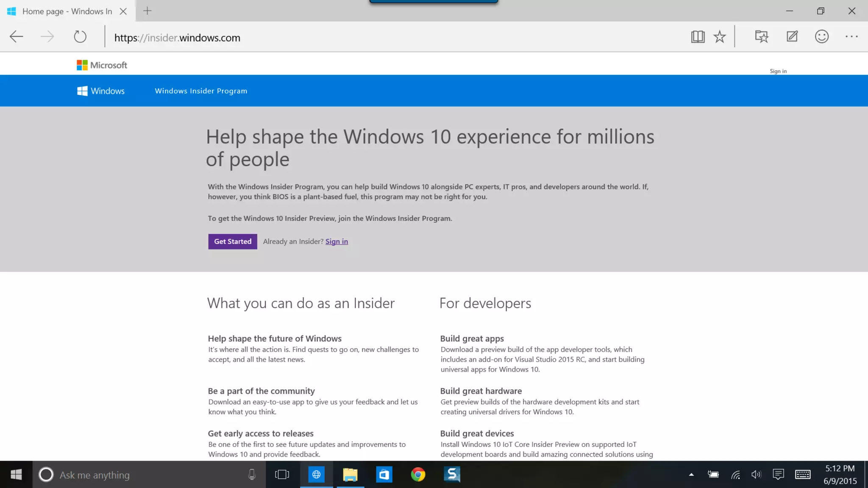This screenshot has width=868, height=488.
Task: Click 'Build great hardware' heading
Action: [x=481, y=391]
